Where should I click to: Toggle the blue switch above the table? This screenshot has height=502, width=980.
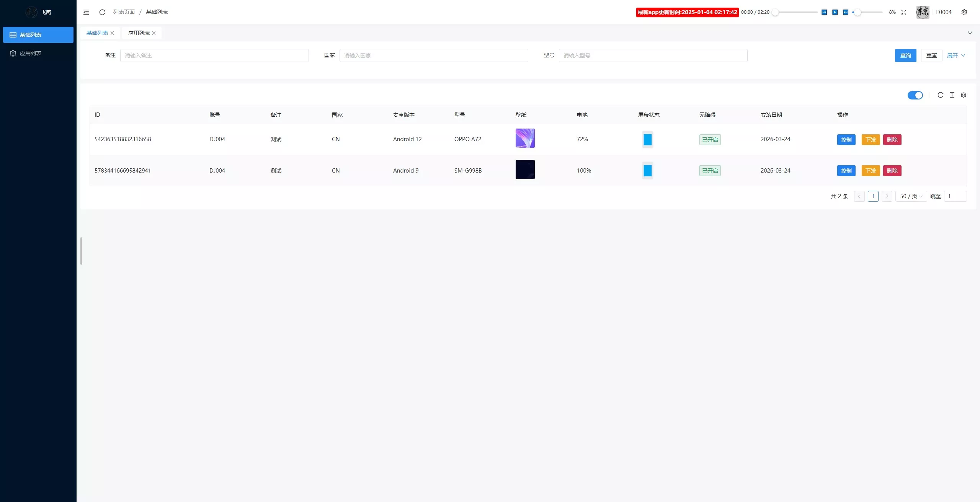915,95
